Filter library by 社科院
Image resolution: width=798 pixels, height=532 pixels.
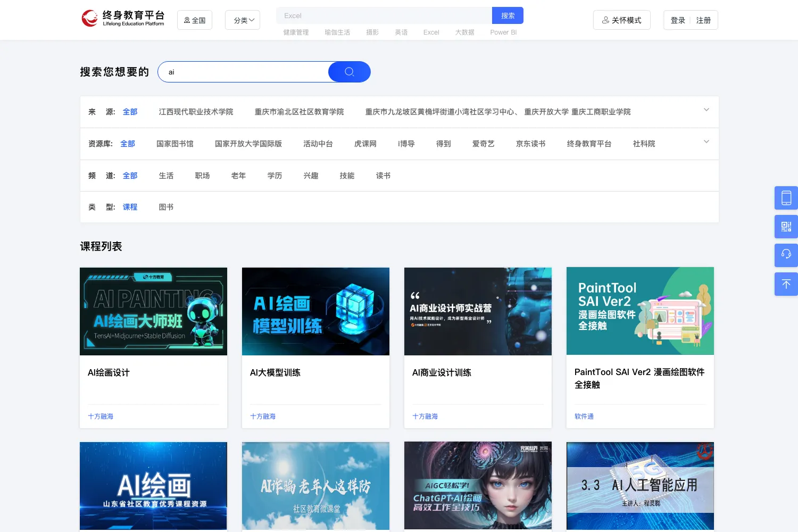[x=644, y=144]
